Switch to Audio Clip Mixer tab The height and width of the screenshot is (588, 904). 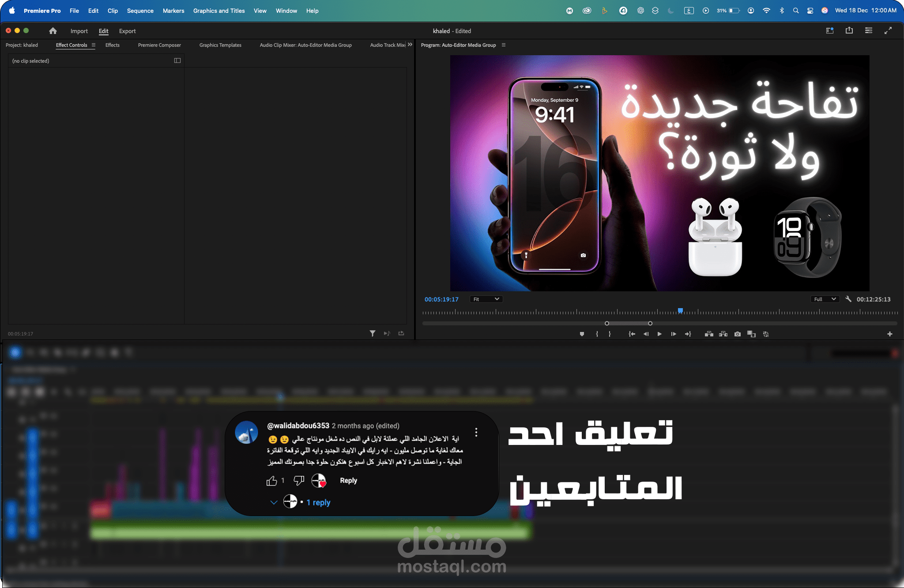coord(305,45)
